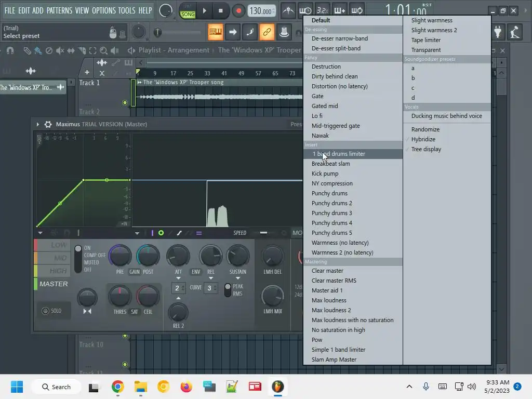The width and height of the screenshot is (532, 399).
Task: Open the TOOLS menu
Action: [x=127, y=10]
